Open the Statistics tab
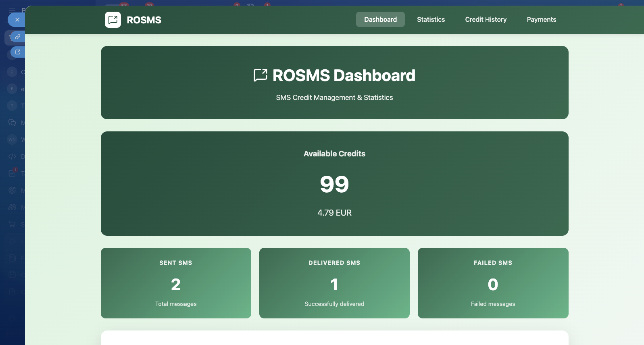Image resolution: width=644 pixels, height=345 pixels. (431, 19)
